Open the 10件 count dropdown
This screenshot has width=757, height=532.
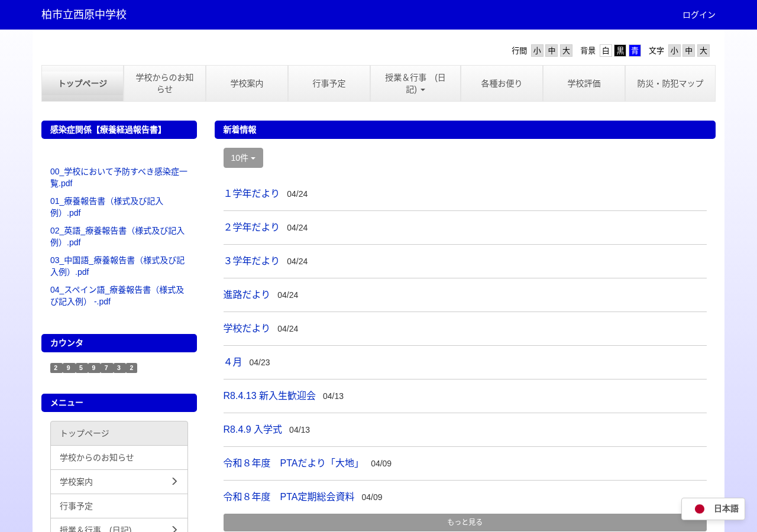pos(243,158)
